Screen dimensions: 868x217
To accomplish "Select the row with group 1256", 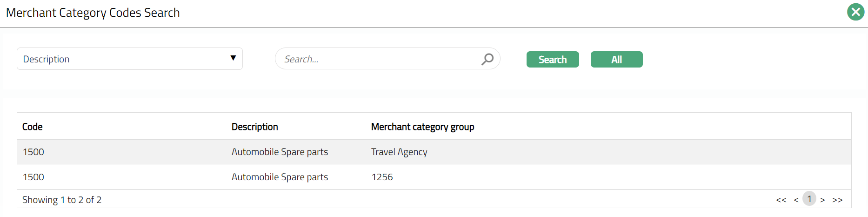I will pos(382,177).
